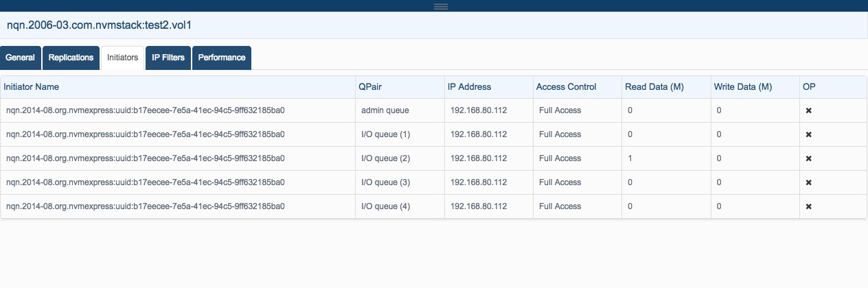Sort by Read Data (M) header
The height and width of the screenshot is (288, 868).
click(654, 87)
